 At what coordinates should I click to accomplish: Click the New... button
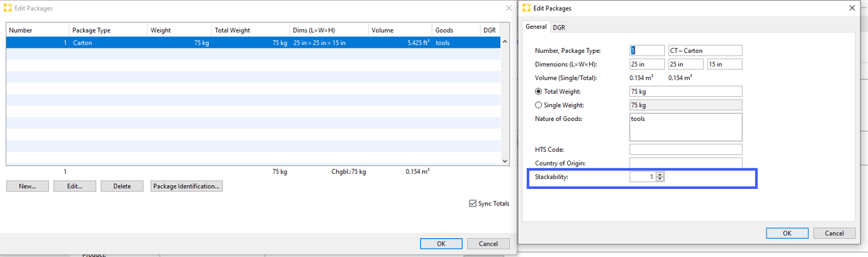tap(27, 186)
